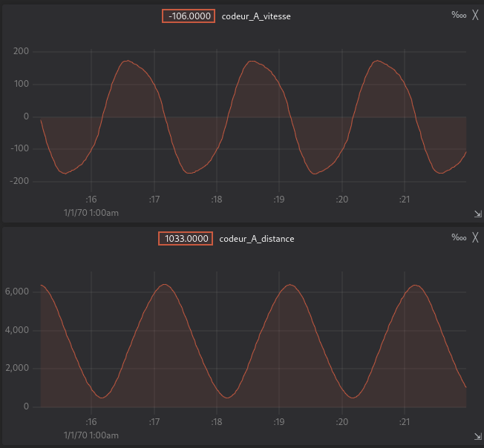Click the :18 time tick on distance graph

[216, 422]
